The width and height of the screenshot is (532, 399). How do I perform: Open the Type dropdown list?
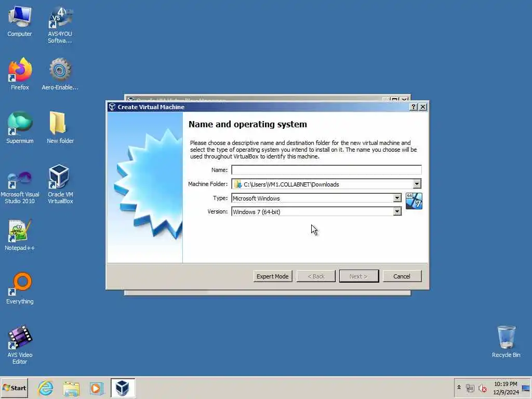click(397, 198)
